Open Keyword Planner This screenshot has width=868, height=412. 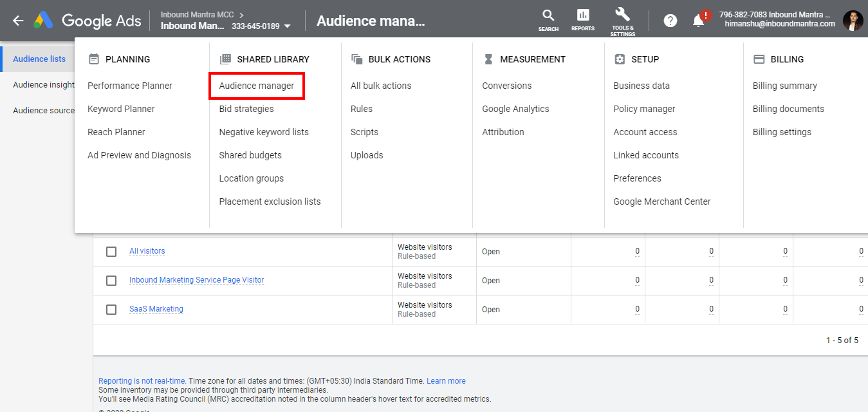(x=121, y=109)
